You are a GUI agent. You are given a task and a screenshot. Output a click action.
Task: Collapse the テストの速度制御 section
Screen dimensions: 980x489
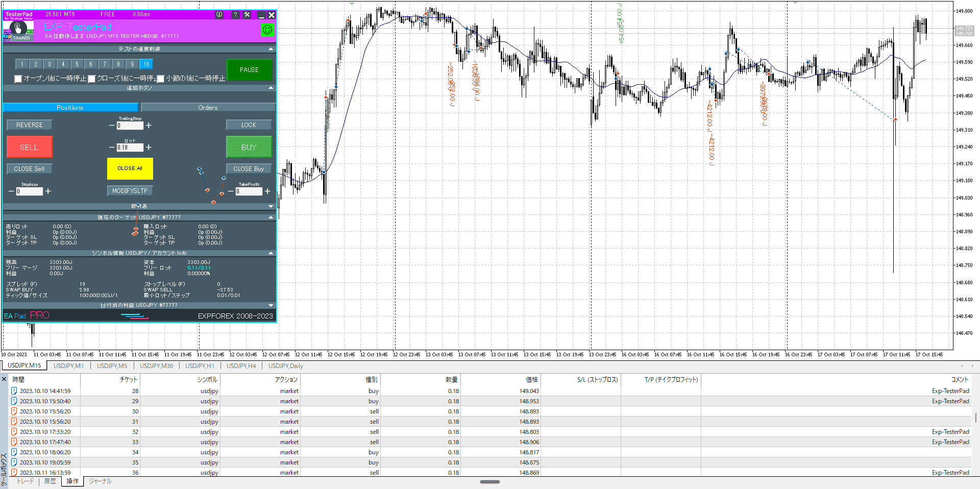point(271,49)
